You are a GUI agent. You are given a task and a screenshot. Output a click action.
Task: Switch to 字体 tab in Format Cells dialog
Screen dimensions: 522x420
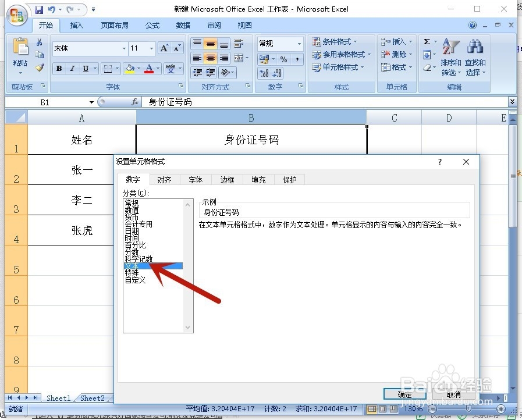(196, 180)
